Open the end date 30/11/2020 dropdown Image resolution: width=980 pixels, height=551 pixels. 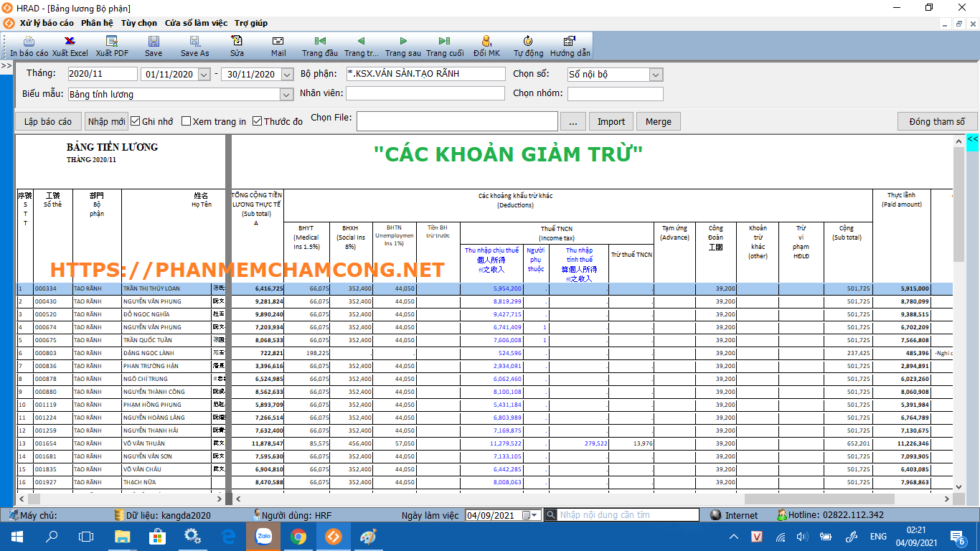pos(287,74)
